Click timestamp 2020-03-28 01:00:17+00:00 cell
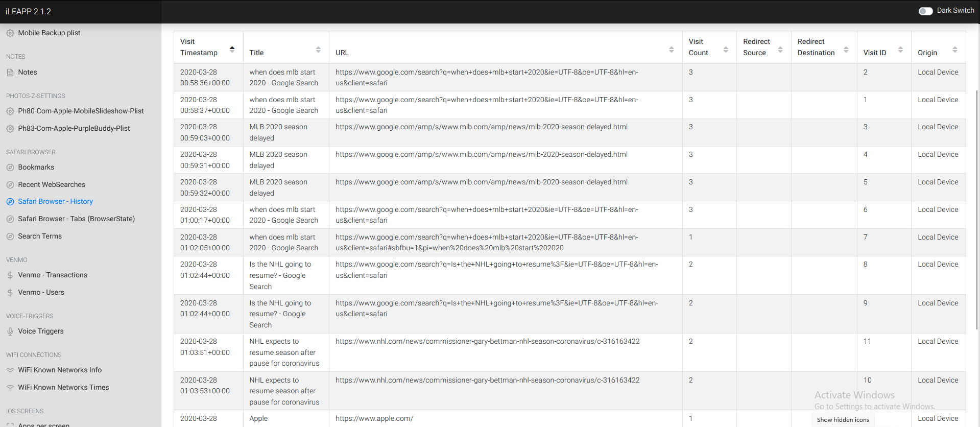980x427 pixels. [208, 215]
